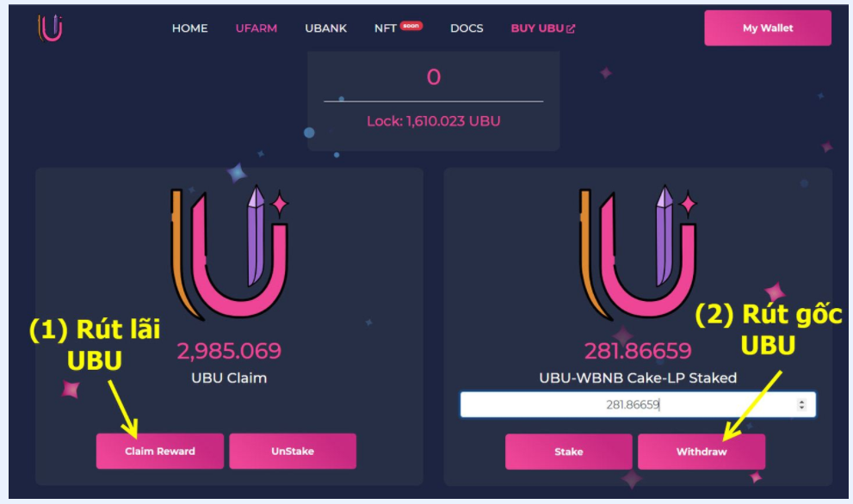Viewport: 853px width, 504px height.
Task: Open the NFT menu item
Action: pyautogui.click(x=385, y=28)
